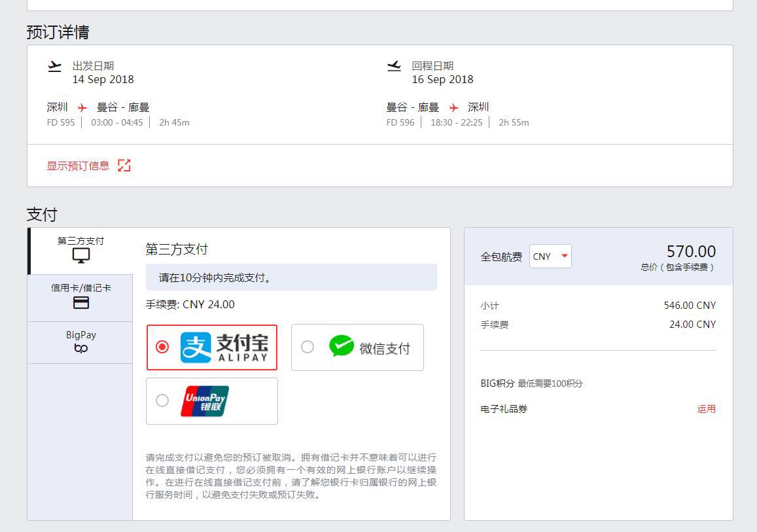The height and width of the screenshot is (532, 757).
Task: Click the Alipay logo
Action: [224, 347]
